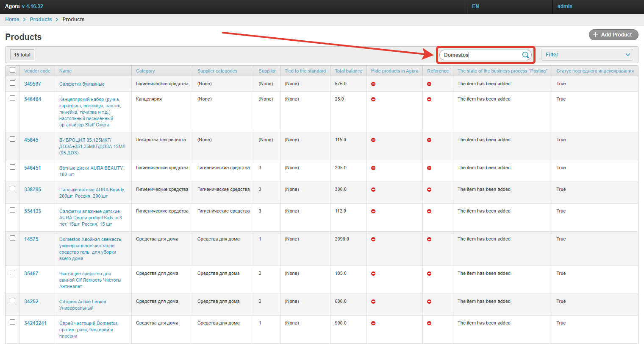The width and height of the screenshot is (644, 344).
Task: Open the EN language selector
Action: pos(475,6)
